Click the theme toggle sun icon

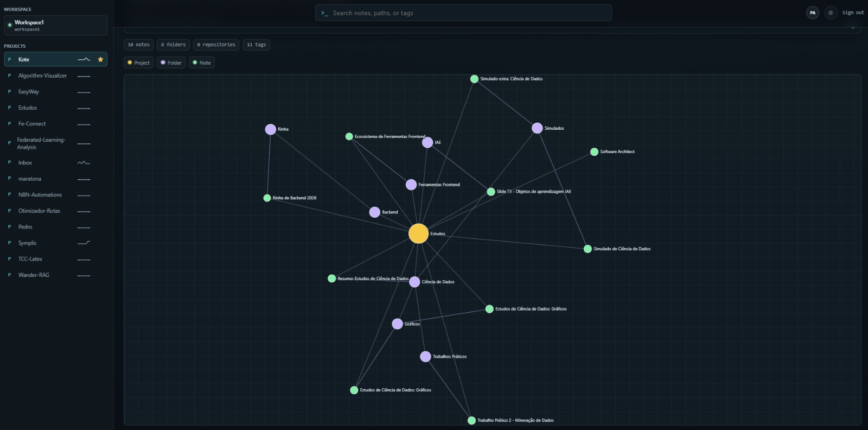click(x=831, y=12)
